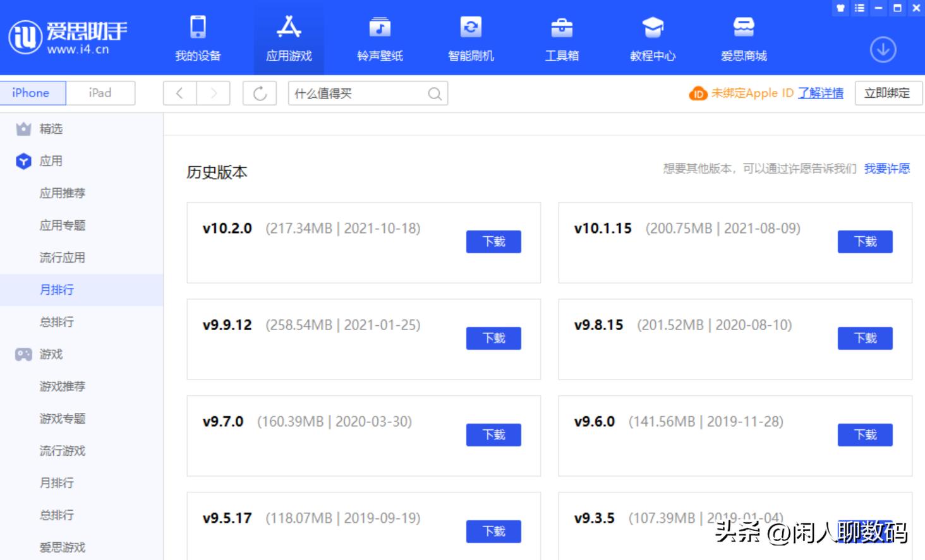Open the 智能刷机 smart flash tool
Image resolution: width=925 pixels, height=560 pixels.
click(470, 38)
